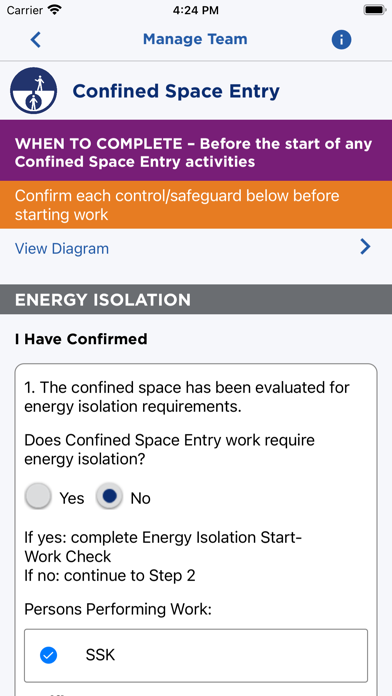
Task: Select the Yes radio button
Action: point(38,496)
